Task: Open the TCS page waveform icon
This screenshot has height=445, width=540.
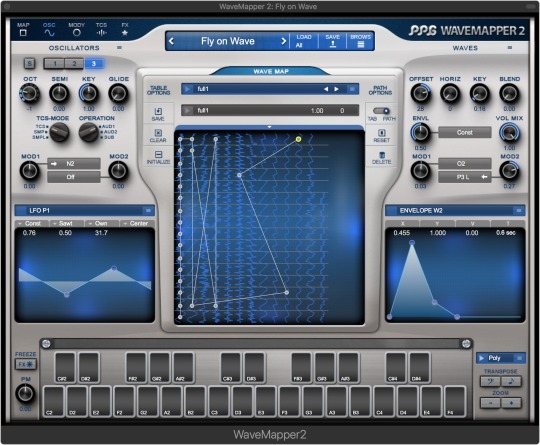Action: 101,33
